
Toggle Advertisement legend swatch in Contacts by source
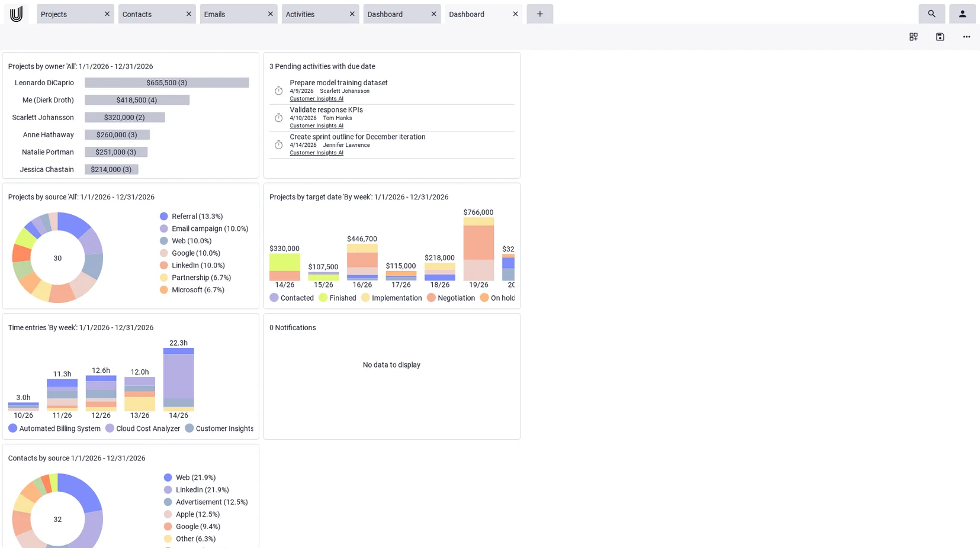coord(168,502)
